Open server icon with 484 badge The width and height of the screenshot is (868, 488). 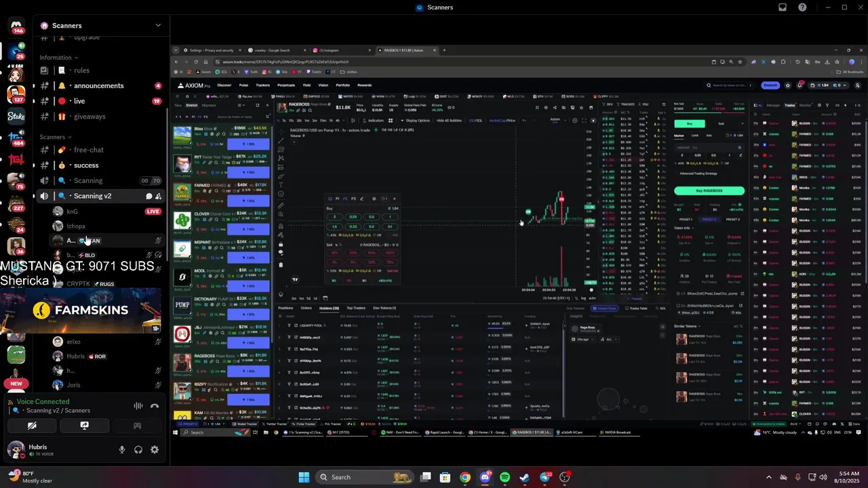[16, 138]
